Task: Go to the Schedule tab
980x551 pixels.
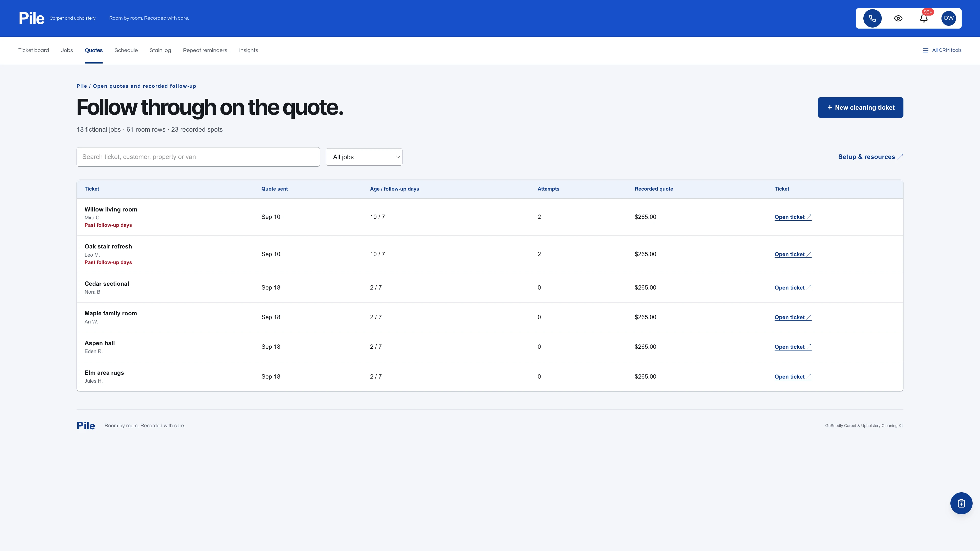Action: (x=126, y=50)
